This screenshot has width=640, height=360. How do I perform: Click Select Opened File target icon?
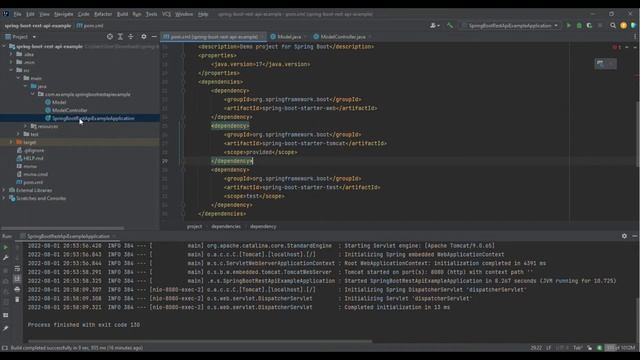pos(110,36)
